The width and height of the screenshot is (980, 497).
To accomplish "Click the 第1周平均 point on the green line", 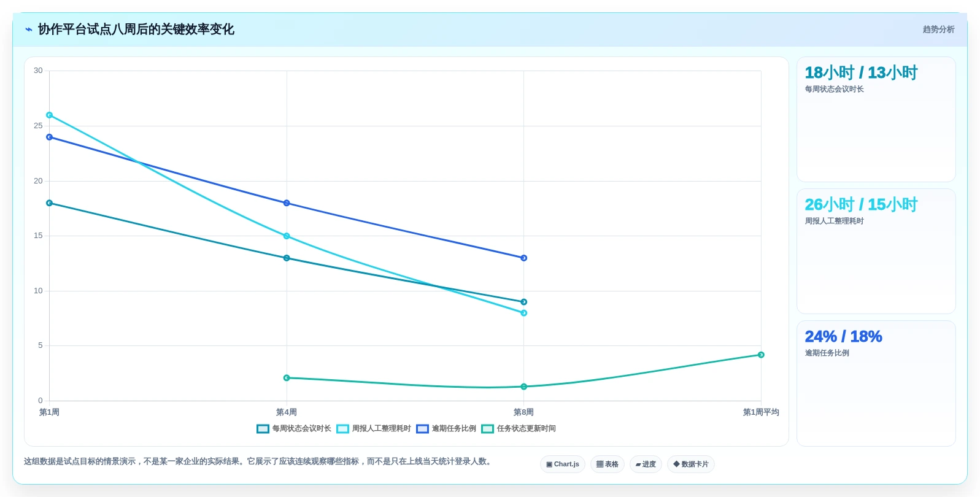I will pyautogui.click(x=761, y=355).
